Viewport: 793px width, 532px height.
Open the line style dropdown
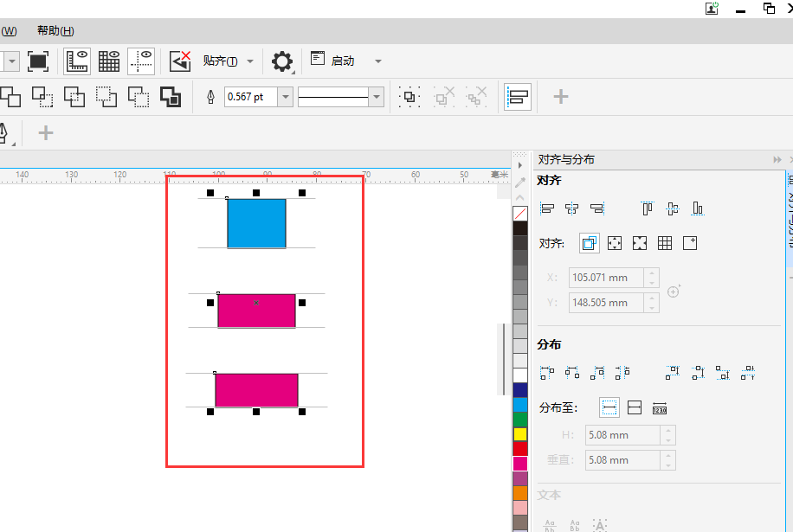[x=377, y=97]
